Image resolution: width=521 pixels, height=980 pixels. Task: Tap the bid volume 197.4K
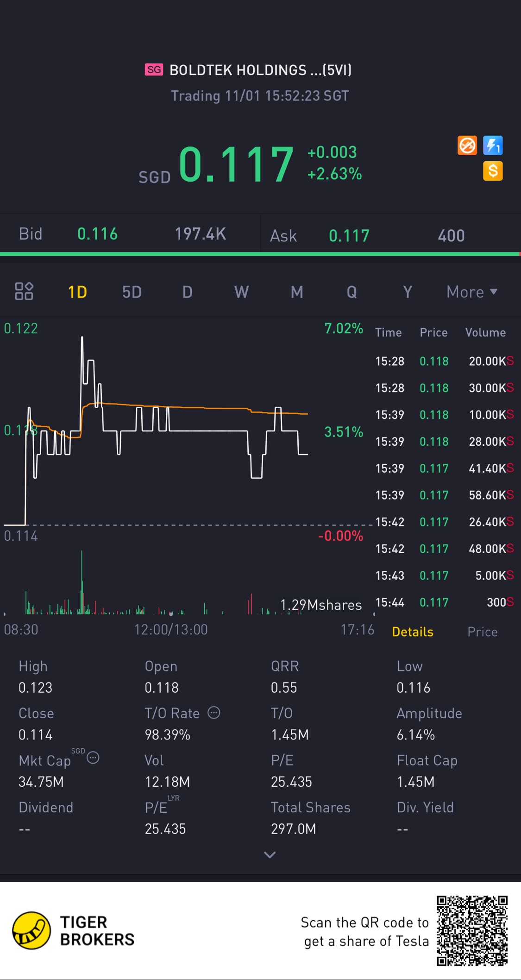[200, 234]
